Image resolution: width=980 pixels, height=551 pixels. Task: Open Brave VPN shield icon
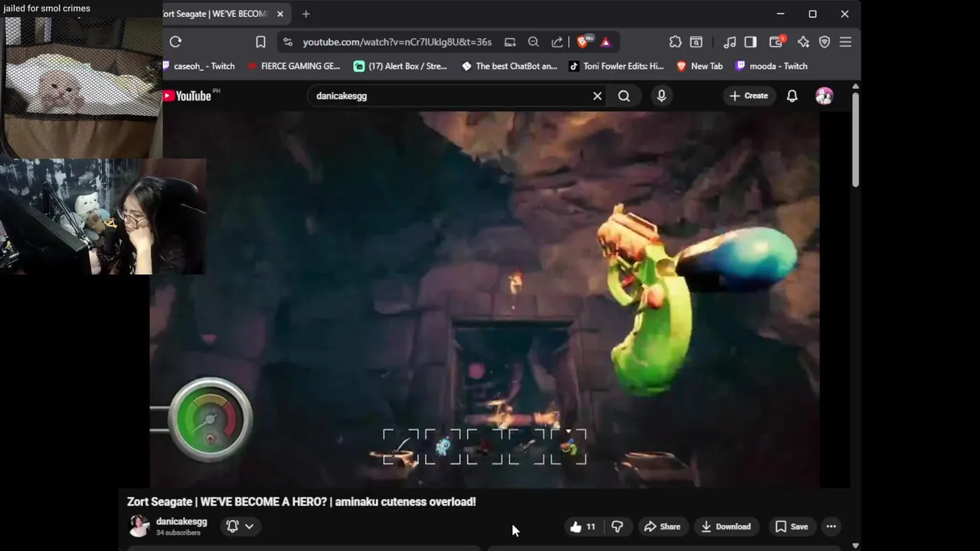pyautogui.click(x=825, y=42)
